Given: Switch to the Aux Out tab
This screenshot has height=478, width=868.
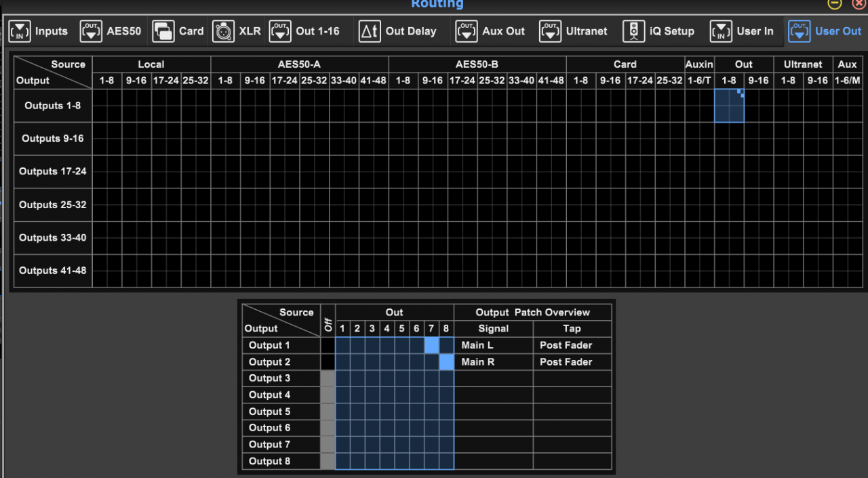Looking at the screenshot, I should click(x=490, y=31).
